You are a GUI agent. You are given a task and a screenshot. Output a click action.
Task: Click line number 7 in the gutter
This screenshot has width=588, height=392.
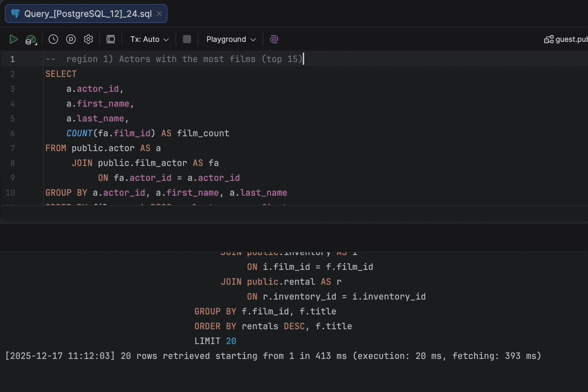click(12, 148)
